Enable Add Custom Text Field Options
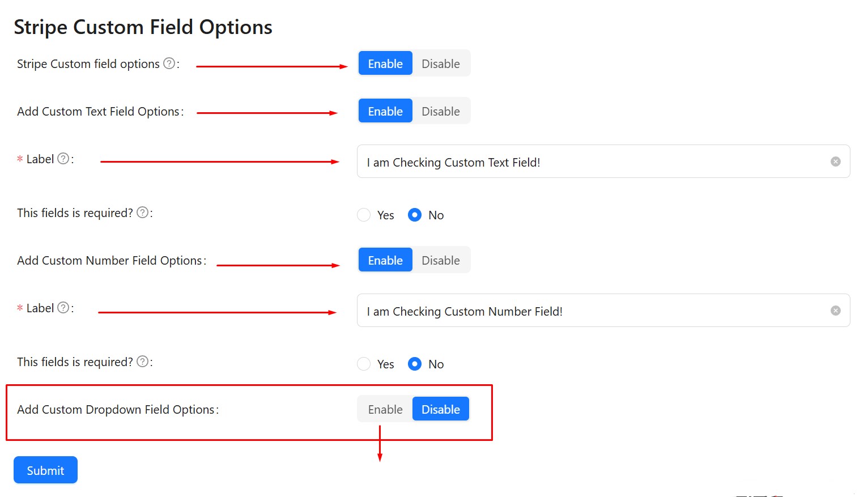868x497 pixels. point(385,111)
